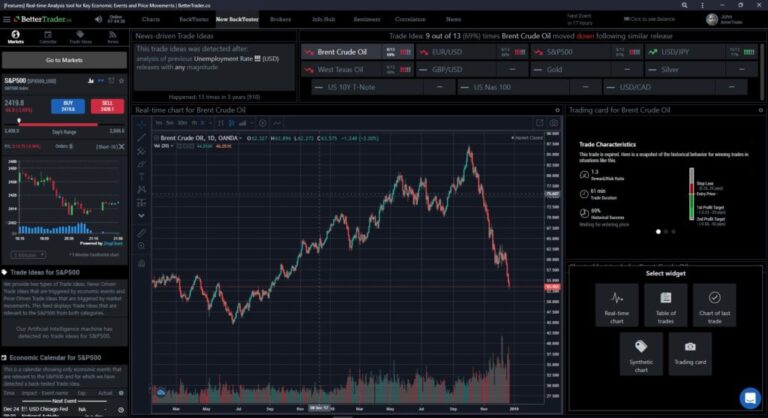This screenshot has height=418, width=768.
Task: Open the Info Hub top menu
Action: [x=324, y=20]
